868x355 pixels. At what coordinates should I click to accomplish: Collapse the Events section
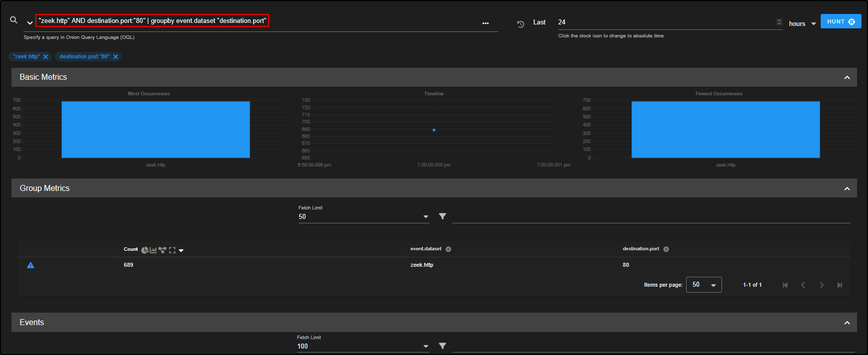coord(847,323)
